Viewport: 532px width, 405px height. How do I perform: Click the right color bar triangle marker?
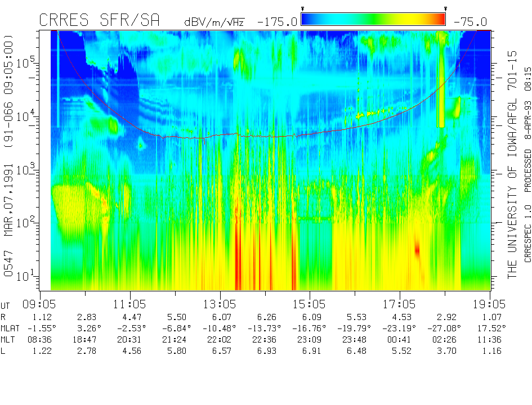(x=445, y=9)
